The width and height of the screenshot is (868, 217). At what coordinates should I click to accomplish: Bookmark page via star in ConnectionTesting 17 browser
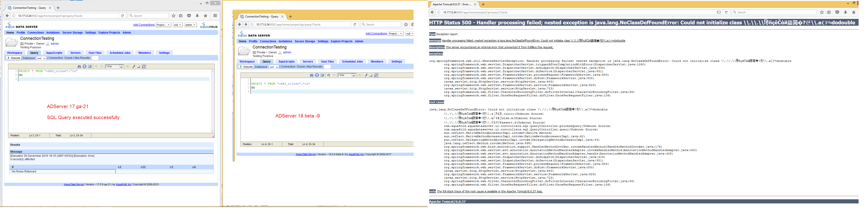pyautogui.click(x=174, y=16)
